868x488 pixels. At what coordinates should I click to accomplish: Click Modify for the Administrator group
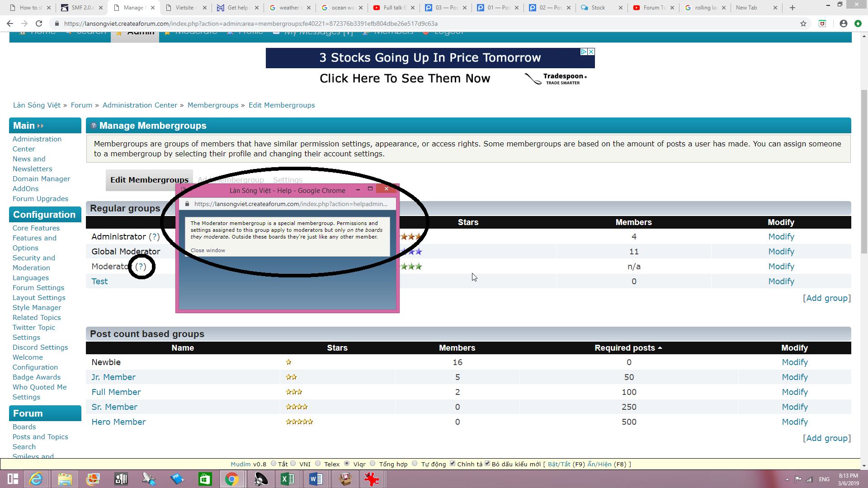(x=781, y=237)
